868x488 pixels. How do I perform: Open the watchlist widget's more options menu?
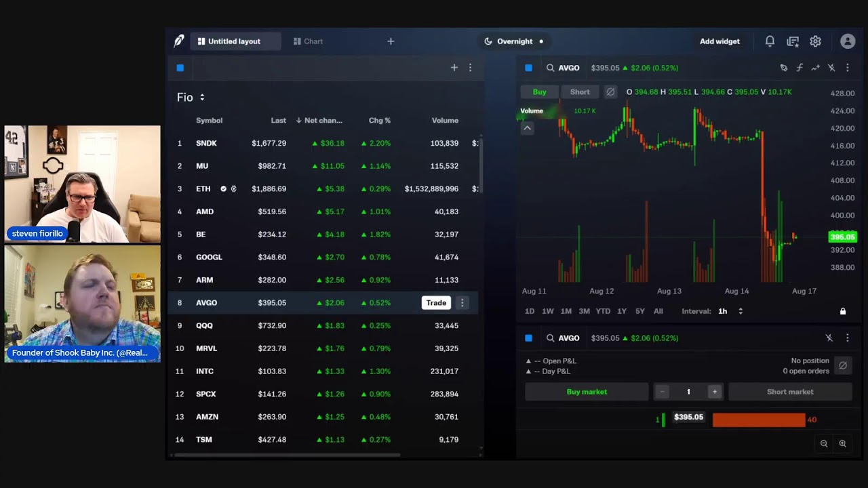[470, 68]
